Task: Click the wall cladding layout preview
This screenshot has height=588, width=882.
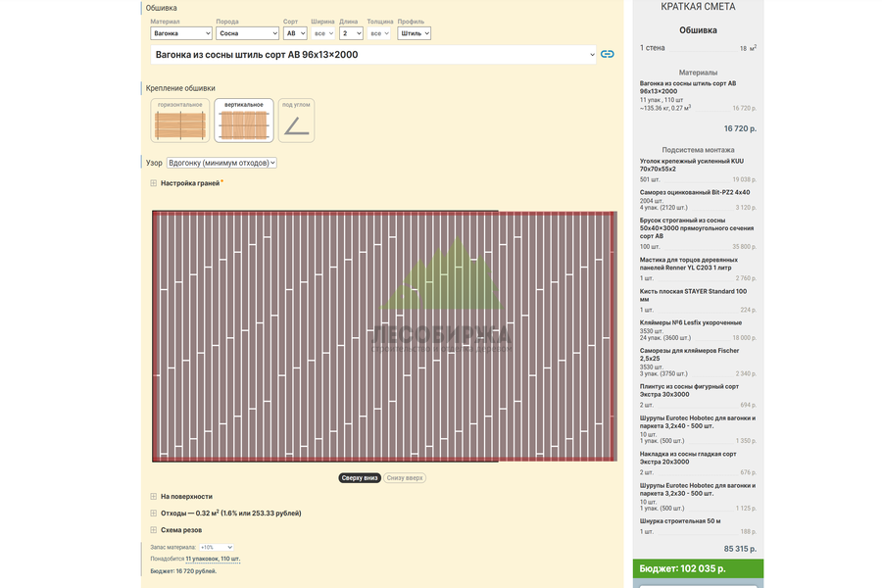Action: (384, 336)
